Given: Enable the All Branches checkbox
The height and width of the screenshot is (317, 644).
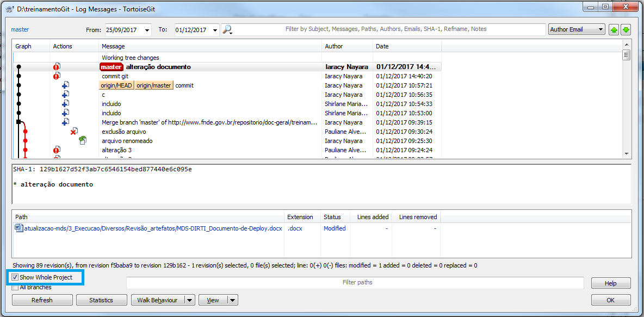Looking at the screenshot, I should (15, 287).
